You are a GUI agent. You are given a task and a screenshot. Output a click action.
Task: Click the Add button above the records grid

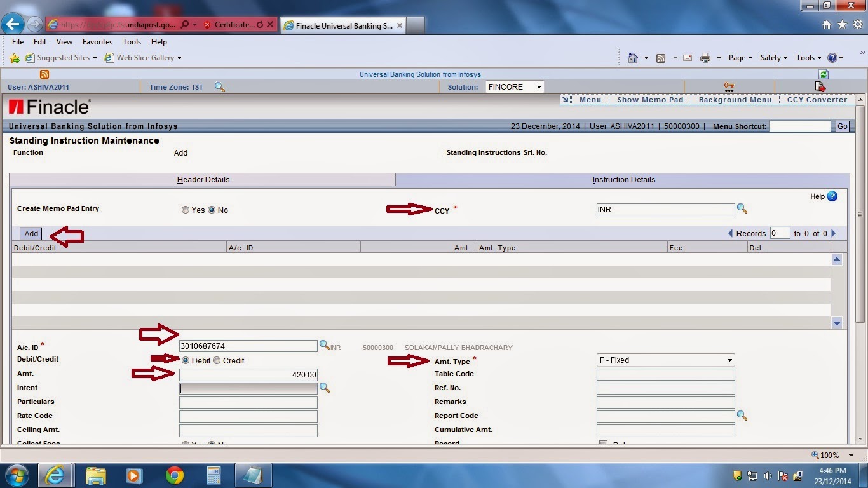click(30, 233)
